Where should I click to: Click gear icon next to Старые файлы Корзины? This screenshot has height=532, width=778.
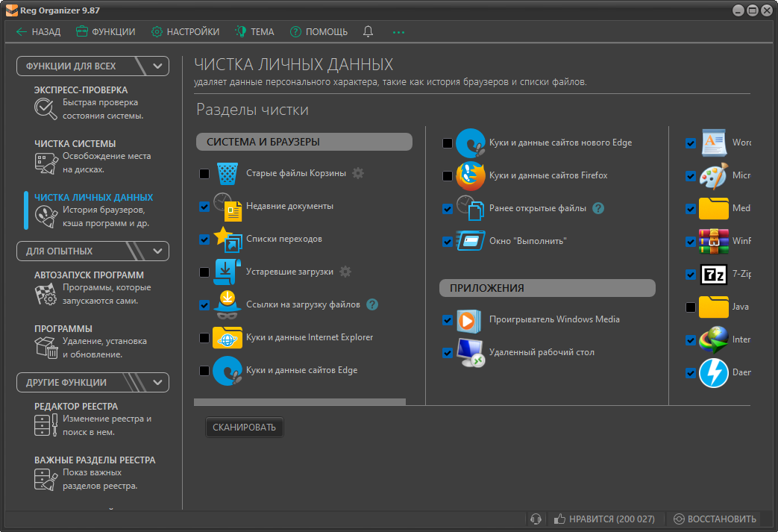[x=358, y=173]
